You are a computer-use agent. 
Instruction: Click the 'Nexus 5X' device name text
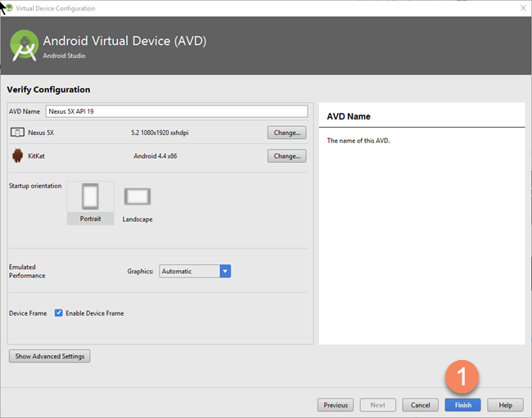[41, 133]
